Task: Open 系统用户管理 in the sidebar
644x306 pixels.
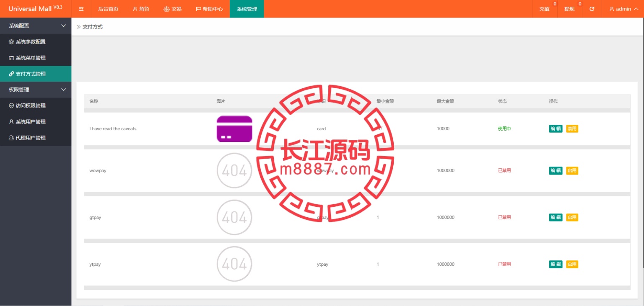Action: click(36, 122)
